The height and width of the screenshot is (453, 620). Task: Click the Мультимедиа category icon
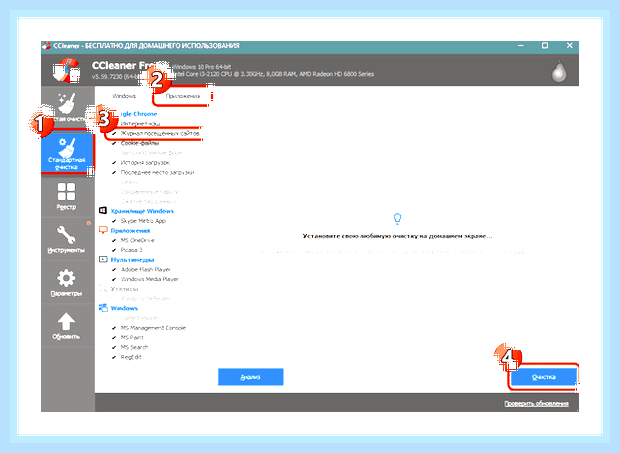coord(103,259)
